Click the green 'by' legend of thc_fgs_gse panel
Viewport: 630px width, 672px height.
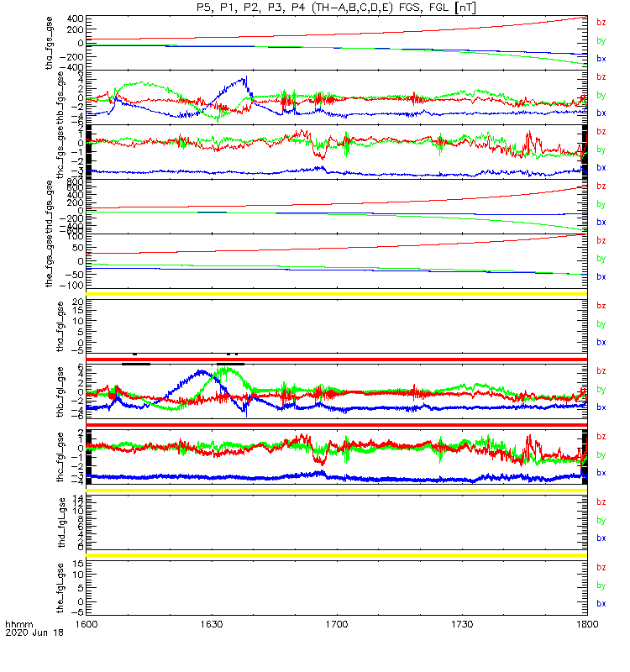click(601, 150)
